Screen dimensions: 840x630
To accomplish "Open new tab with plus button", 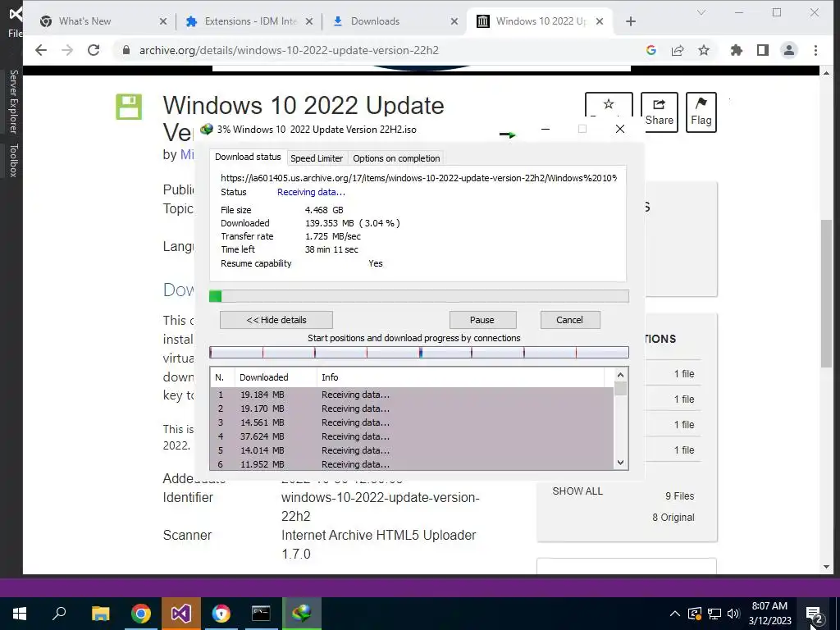I will (x=631, y=21).
